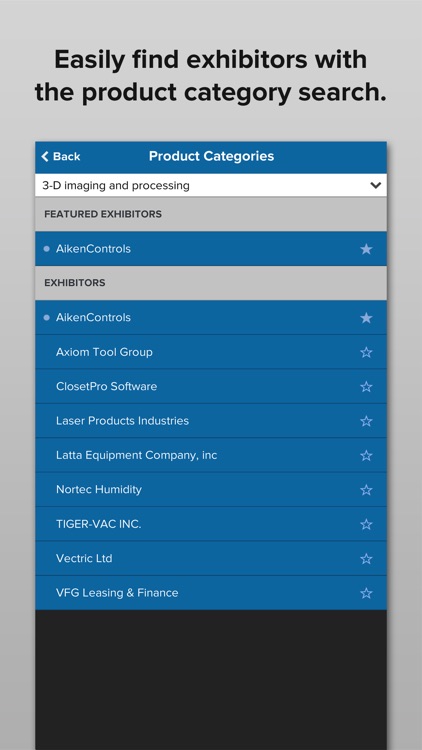Favorite VFG Leasing & Finance star
This screenshot has width=422, height=750.
tap(366, 593)
